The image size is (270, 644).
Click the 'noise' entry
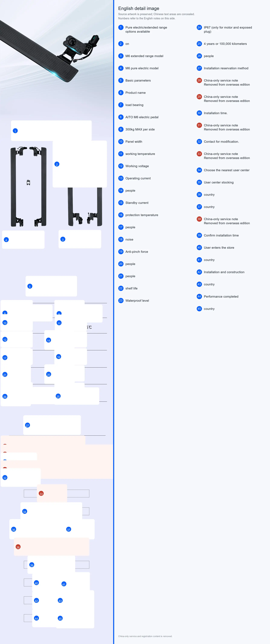coord(129,239)
